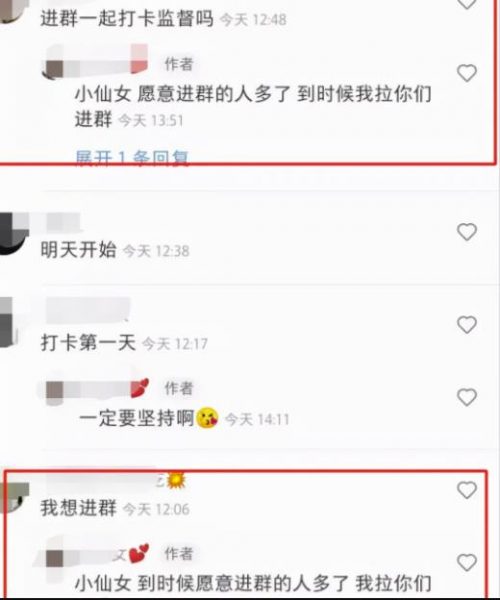Screen dimensions: 500x600
Task: Like the author's reply posted at 13:51
Action: (x=467, y=73)
